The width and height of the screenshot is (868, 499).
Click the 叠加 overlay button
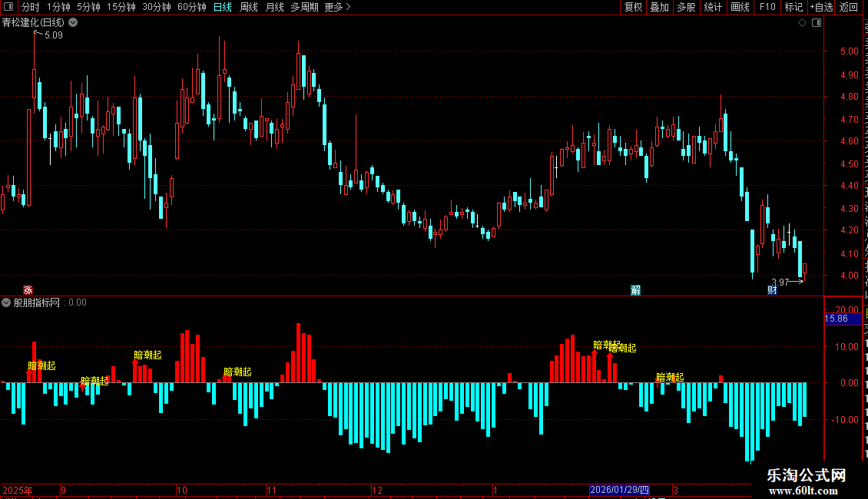(659, 7)
